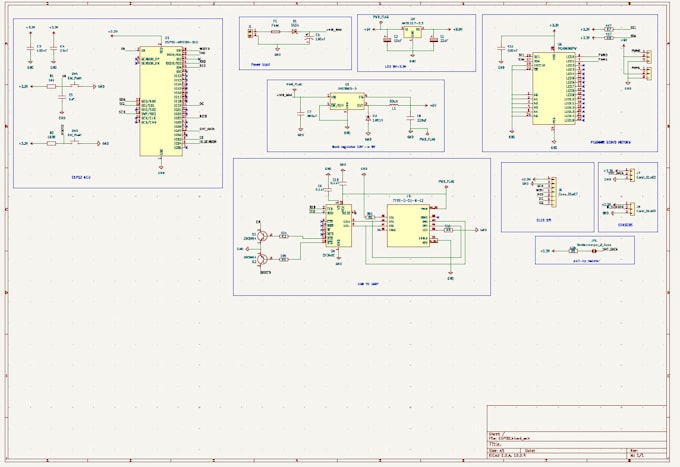Click the Power input block label
Viewport: 680px width, 467px height.
click(x=261, y=64)
